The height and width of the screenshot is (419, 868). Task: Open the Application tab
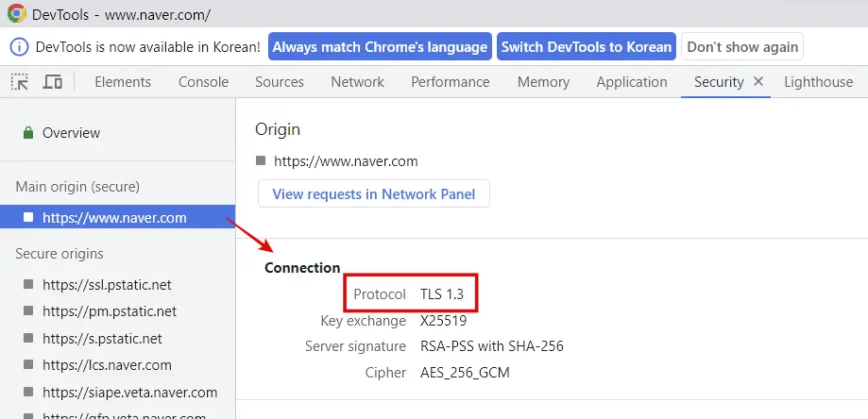(632, 82)
